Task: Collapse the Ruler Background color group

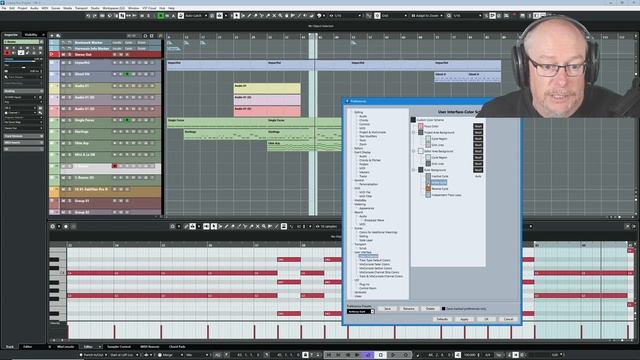Action: (x=414, y=170)
